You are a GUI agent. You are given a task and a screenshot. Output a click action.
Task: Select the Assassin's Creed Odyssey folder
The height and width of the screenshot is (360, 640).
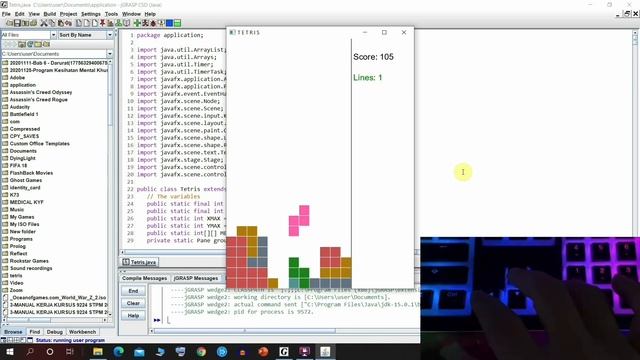click(41, 92)
